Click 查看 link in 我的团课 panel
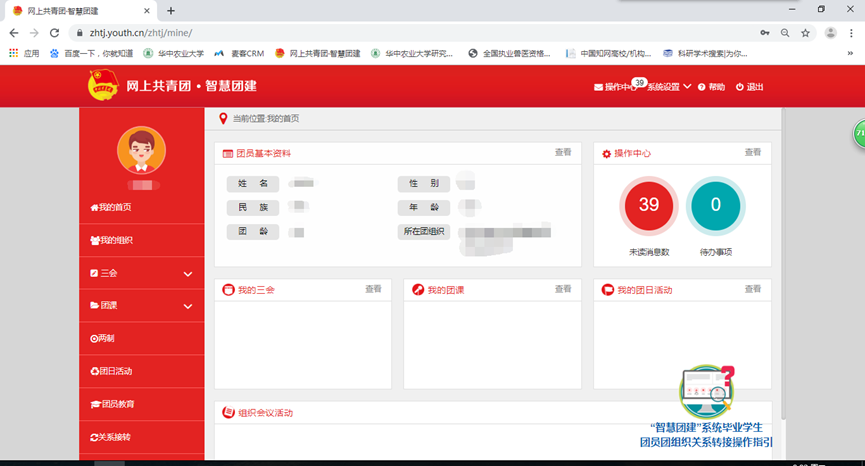The image size is (865, 466). [563, 289]
